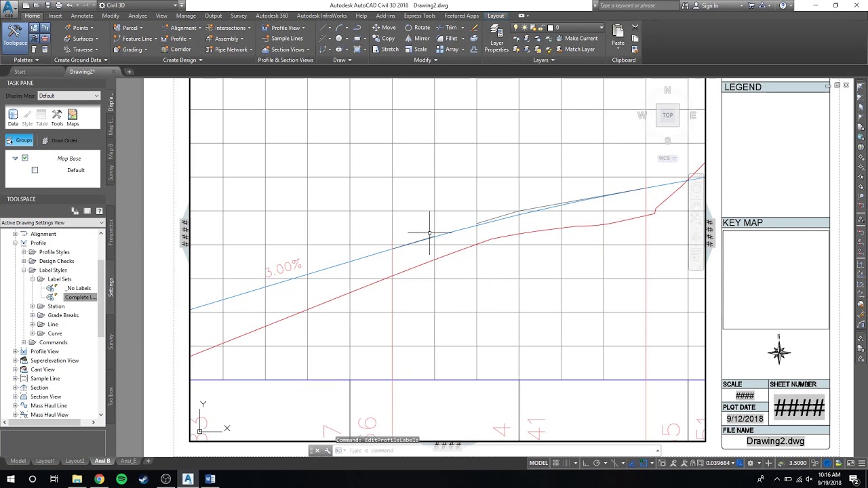The width and height of the screenshot is (868, 488).
Task: Expand the Create Design panel
Action: pos(182,60)
